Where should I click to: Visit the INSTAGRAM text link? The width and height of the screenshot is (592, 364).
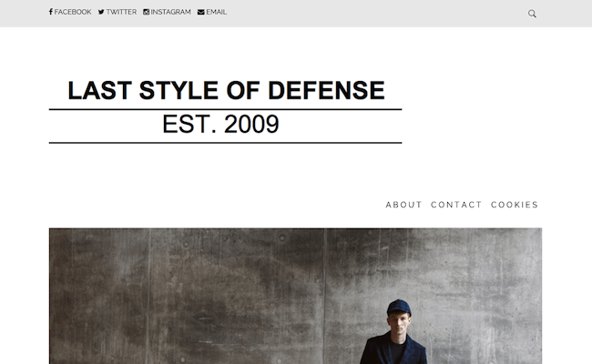tap(170, 13)
